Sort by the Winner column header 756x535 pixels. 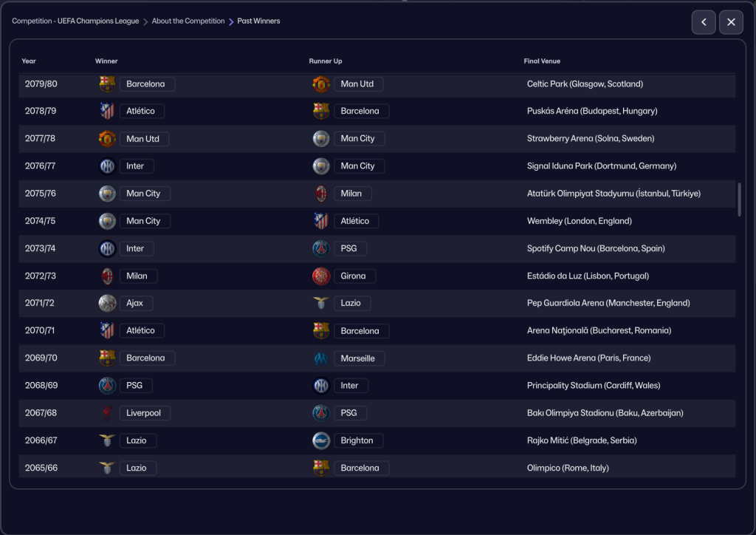click(x=106, y=61)
